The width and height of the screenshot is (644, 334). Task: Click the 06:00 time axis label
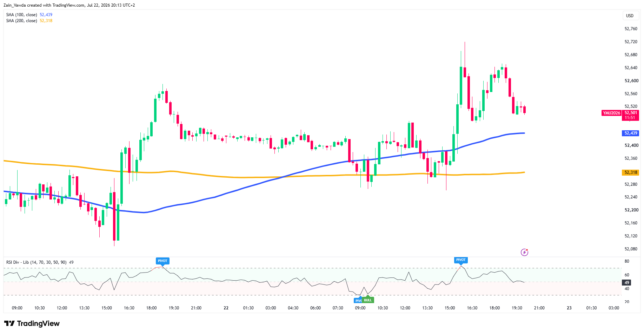point(316,308)
